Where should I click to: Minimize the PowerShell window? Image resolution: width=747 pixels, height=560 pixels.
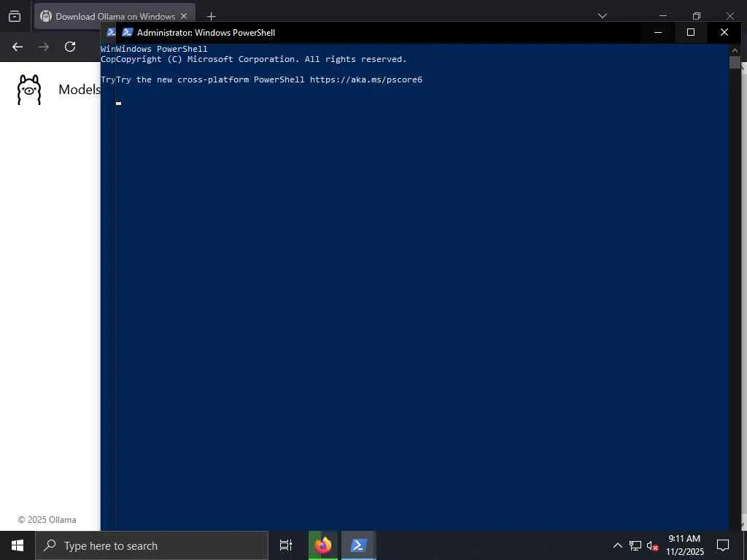(658, 32)
